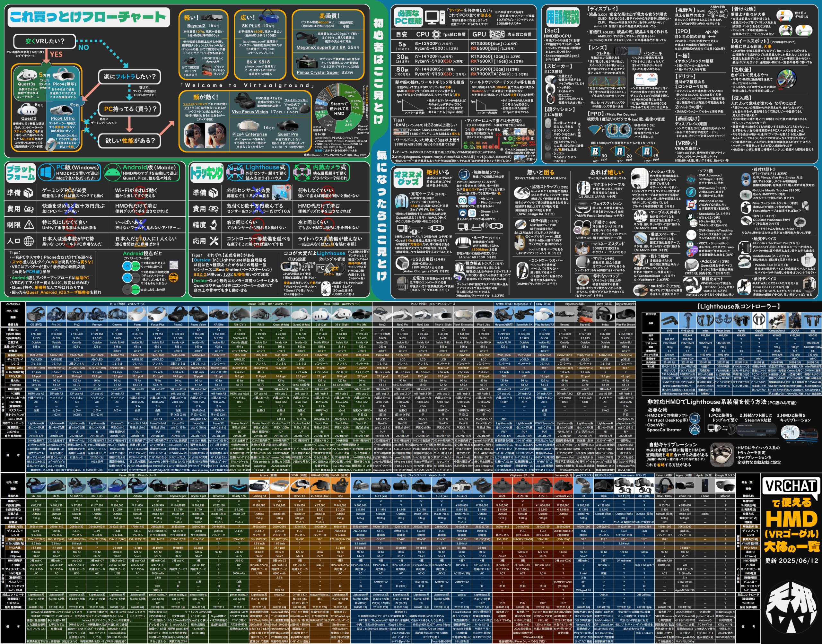Click the Pimax Sword controller thumbnail
Image resolution: width=822 pixels, height=644 pixels.
click(x=723, y=321)
